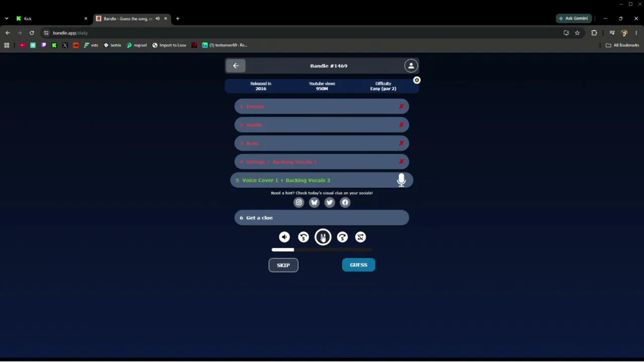Bookmark this page with star icon
The width and height of the screenshot is (644, 362).
(x=577, y=33)
